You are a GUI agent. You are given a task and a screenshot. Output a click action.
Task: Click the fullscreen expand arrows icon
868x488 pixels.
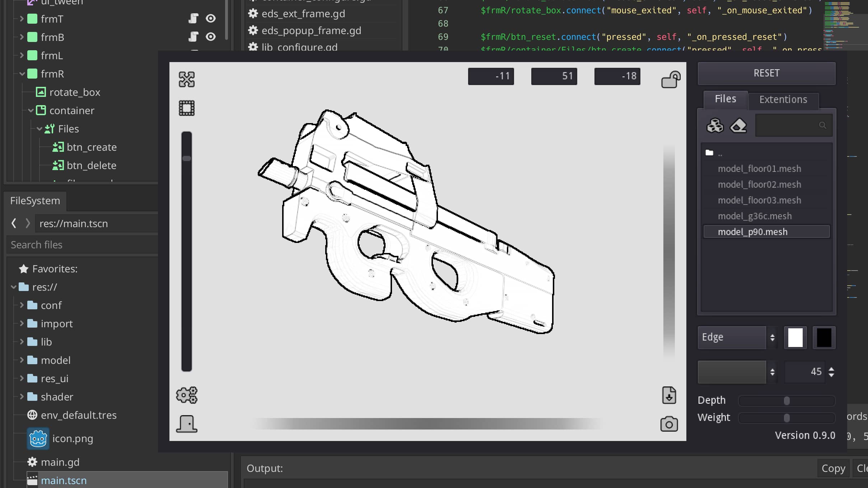tap(187, 79)
